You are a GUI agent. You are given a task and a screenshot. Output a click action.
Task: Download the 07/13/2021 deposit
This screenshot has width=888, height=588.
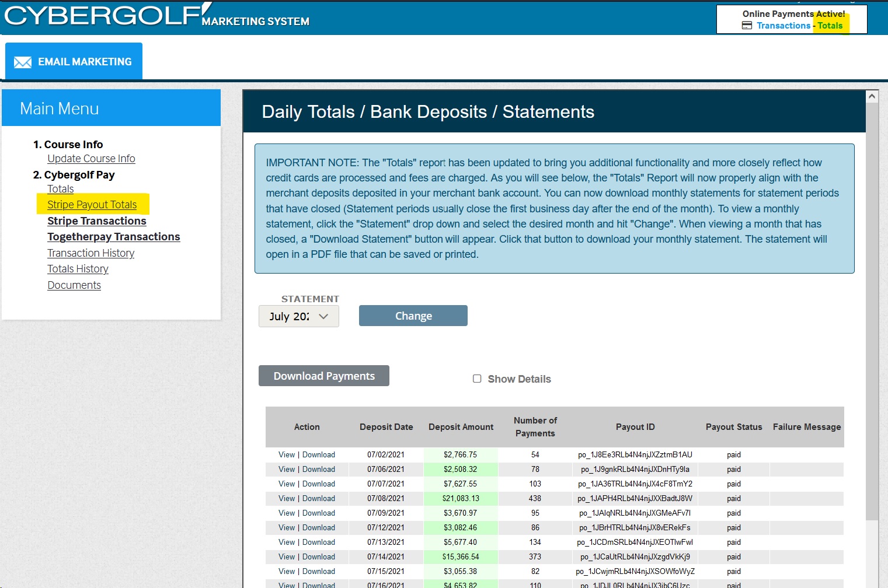pos(319,542)
